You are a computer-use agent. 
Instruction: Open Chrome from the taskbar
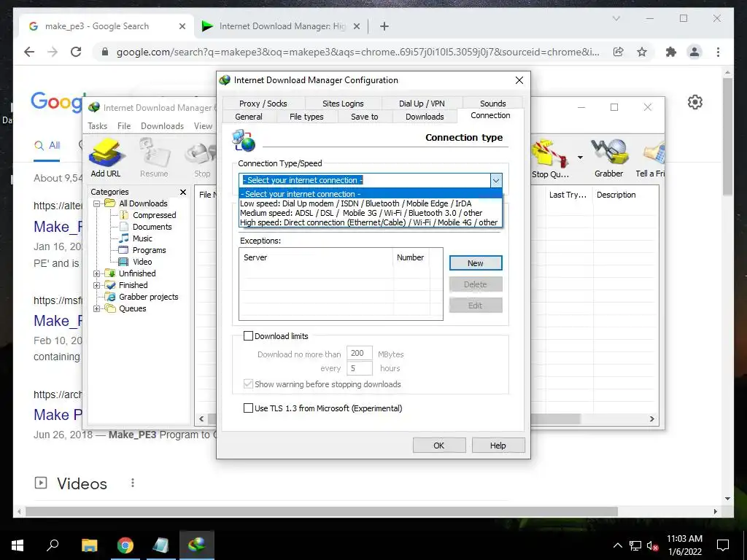[x=125, y=545]
